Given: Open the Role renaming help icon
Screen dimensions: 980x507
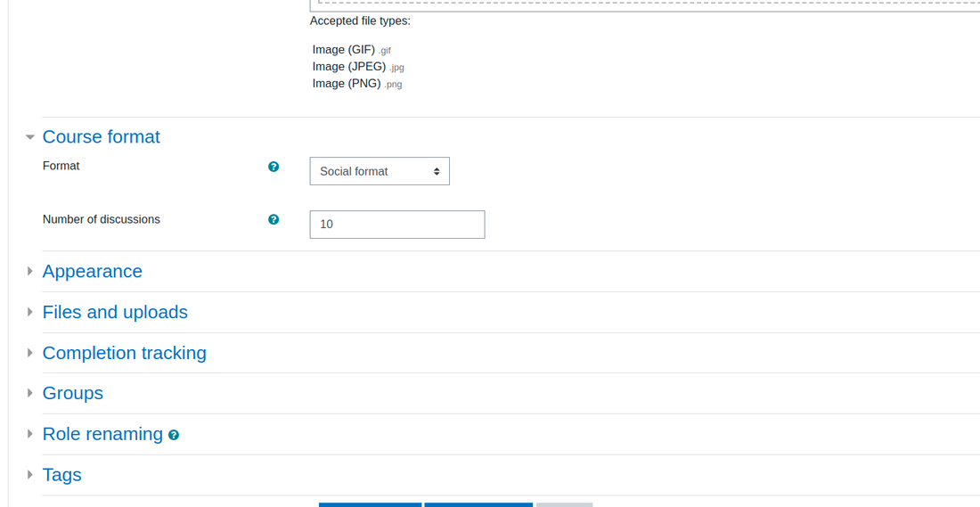Looking at the screenshot, I should coord(174,435).
